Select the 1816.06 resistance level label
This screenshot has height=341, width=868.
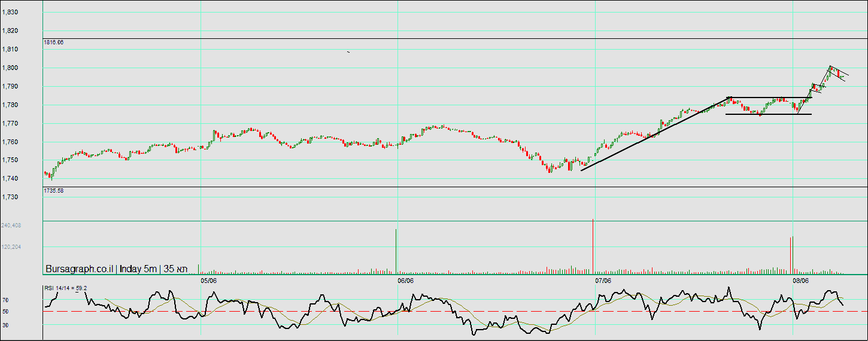[x=53, y=42]
